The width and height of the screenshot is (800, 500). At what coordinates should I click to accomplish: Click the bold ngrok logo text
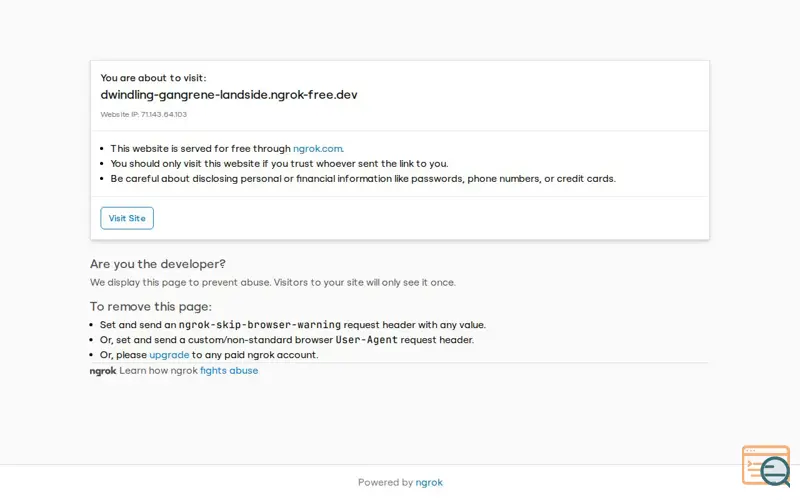103,371
